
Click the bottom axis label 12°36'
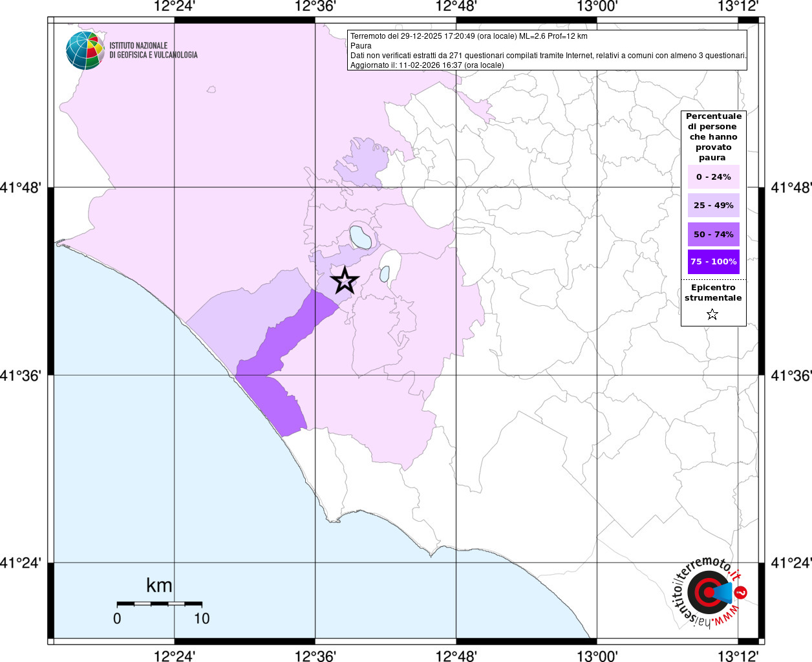tap(315, 656)
